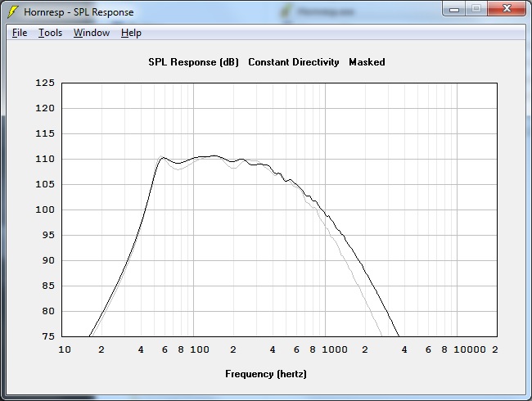Screen dimensions: 532x401
Task: Click the 125 dB axis value
Action: [45, 83]
